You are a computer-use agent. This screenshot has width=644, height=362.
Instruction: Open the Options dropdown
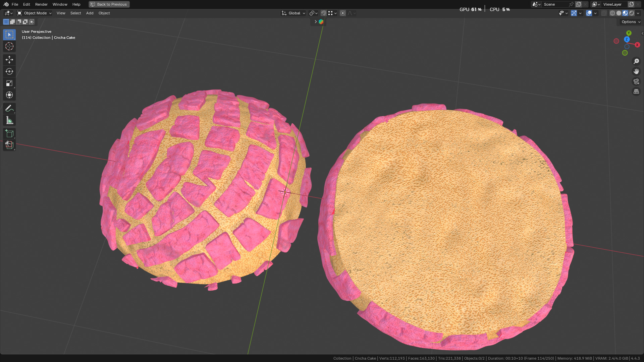click(631, 22)
